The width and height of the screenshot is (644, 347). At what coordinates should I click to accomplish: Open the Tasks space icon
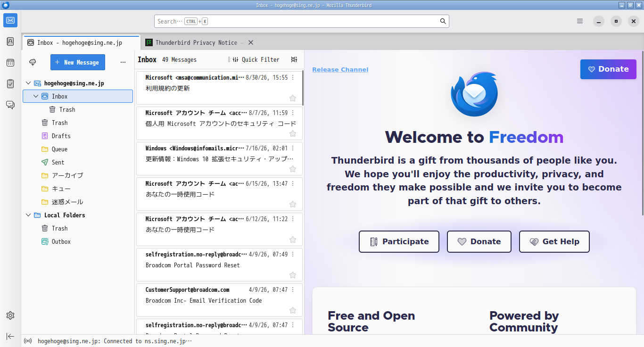click(10, 83)
